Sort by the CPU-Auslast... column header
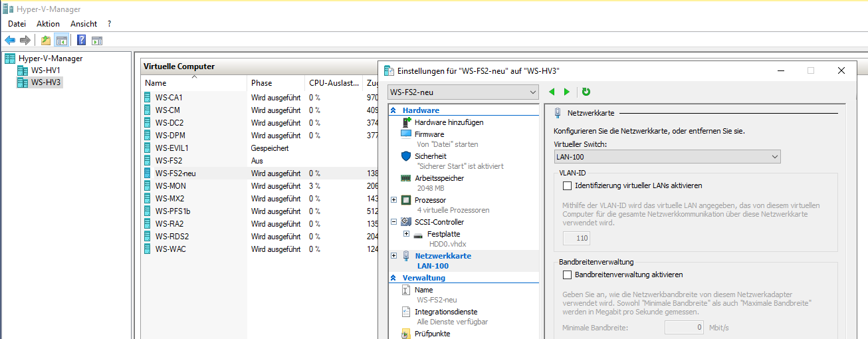Viewport: 868px width, 339px height. pos(333,83)
